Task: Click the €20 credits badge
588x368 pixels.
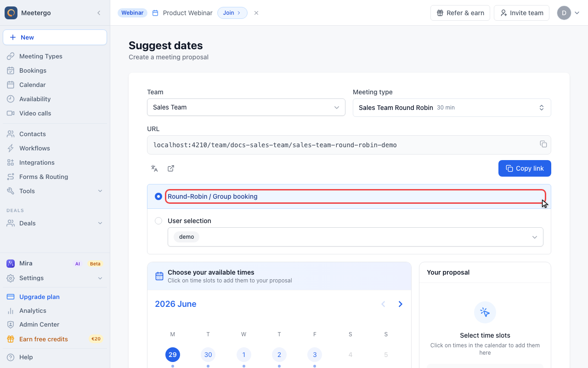Action: [x=96, y=339]
